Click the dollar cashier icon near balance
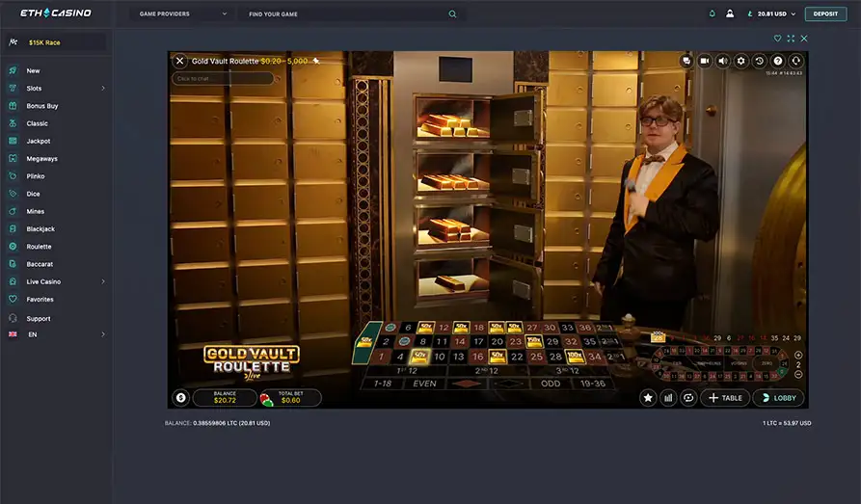This screenshot has height=504, width=861. [180, 397]
